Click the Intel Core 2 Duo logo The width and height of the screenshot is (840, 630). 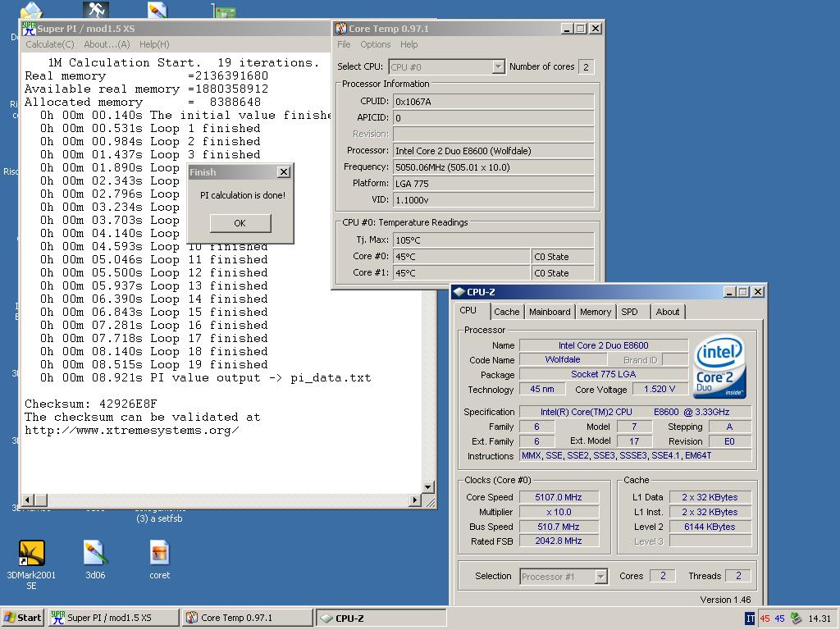(x=719, y=367)
